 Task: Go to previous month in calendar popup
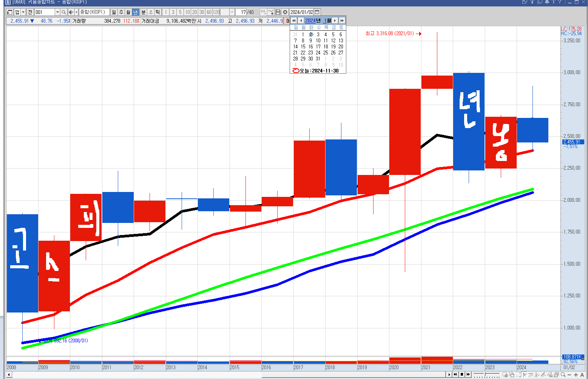tap(301, 20)
